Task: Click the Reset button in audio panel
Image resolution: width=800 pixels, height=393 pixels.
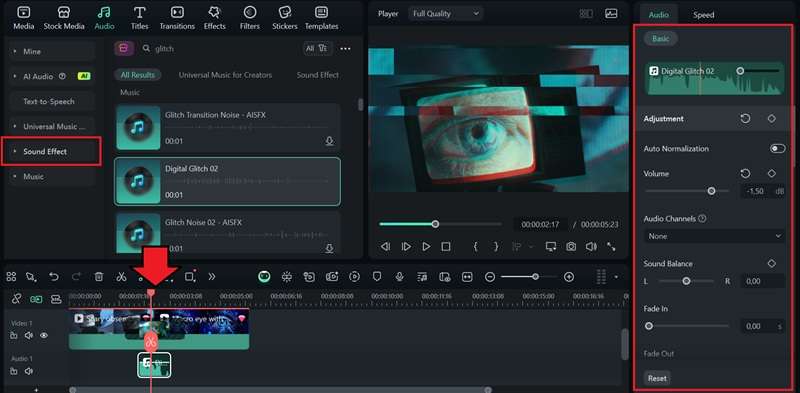Action: [x=657, y=378]
